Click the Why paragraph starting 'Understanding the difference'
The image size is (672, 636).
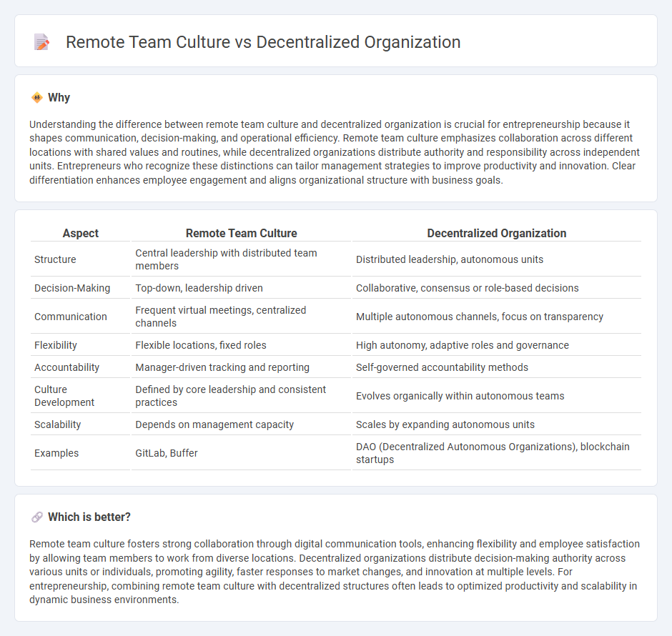pos(335,152)
